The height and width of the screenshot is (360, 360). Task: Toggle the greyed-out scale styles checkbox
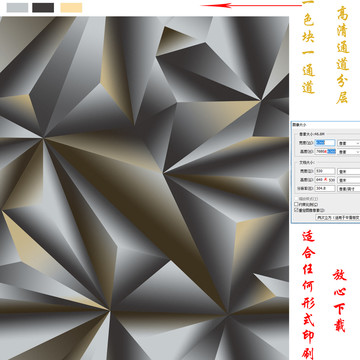coord(296,199)
